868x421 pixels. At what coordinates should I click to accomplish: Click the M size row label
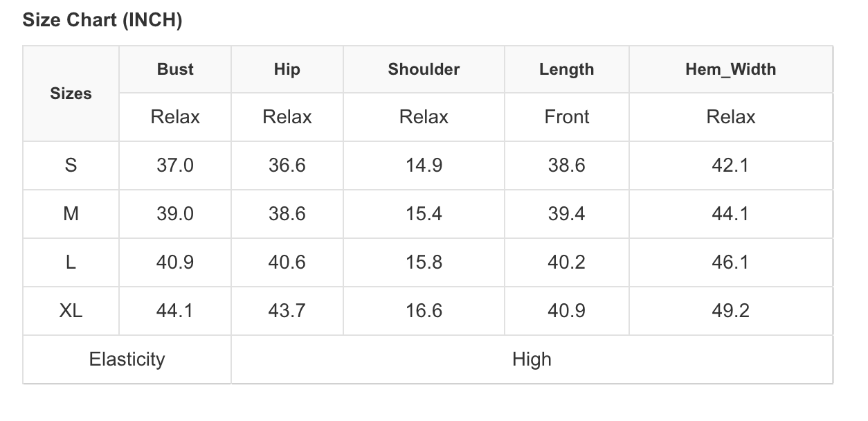point(71,214)
